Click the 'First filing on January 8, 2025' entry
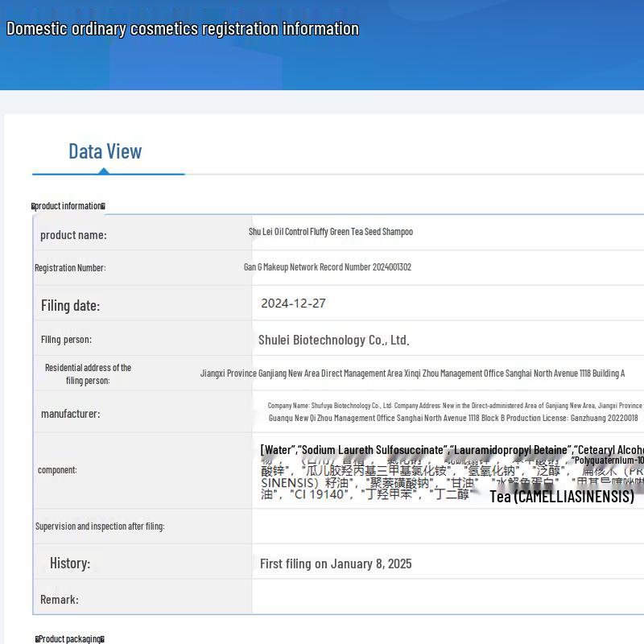This screenshot has height=644, width=644. pyautogui.click(x=335, y=563)
